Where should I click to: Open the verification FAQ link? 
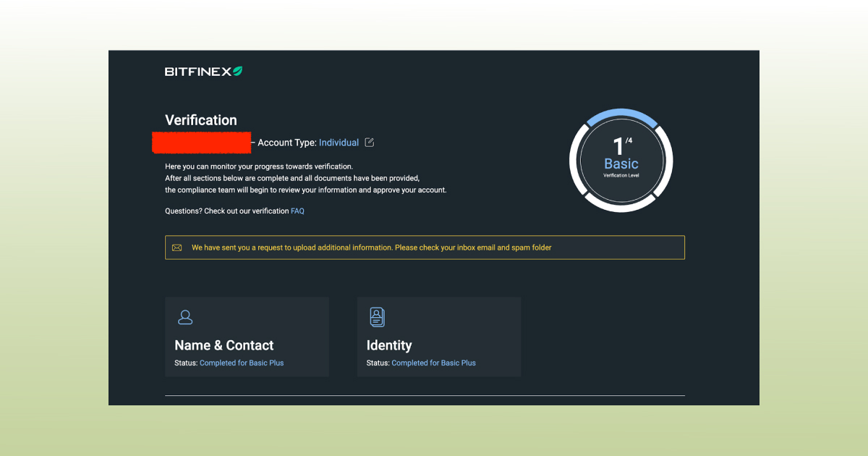(x=297, y=211)
